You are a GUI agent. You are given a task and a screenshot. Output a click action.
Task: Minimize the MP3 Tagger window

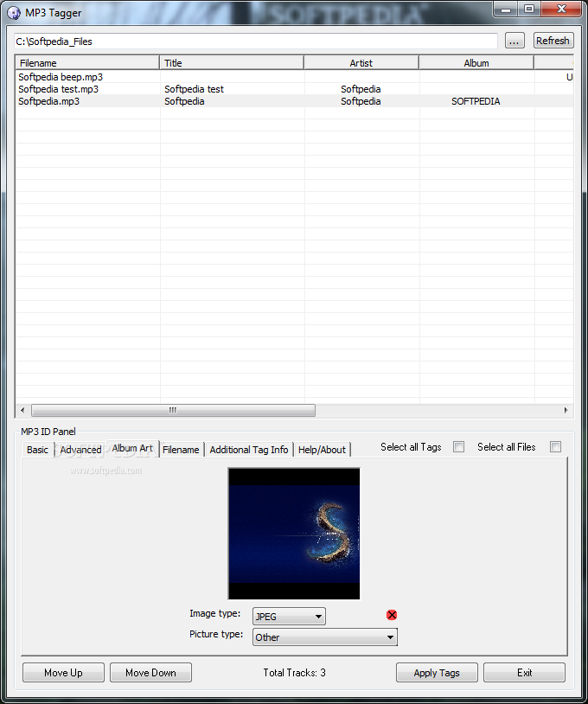click(505, 9)
